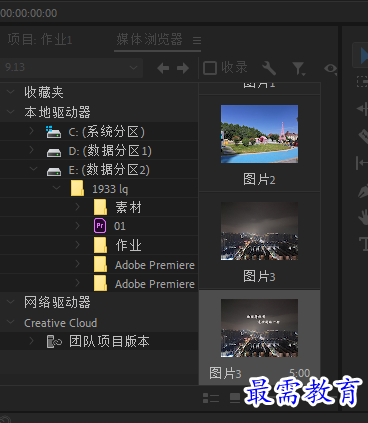Expand the 素材 folder
Viewport: 368px width, 423px height.
[77, 207]
